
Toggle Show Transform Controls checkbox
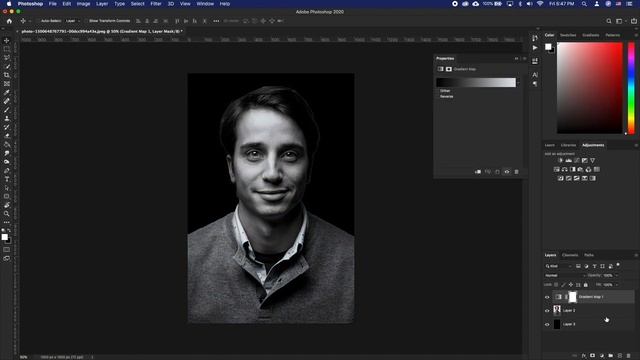[x=87, y=21]
